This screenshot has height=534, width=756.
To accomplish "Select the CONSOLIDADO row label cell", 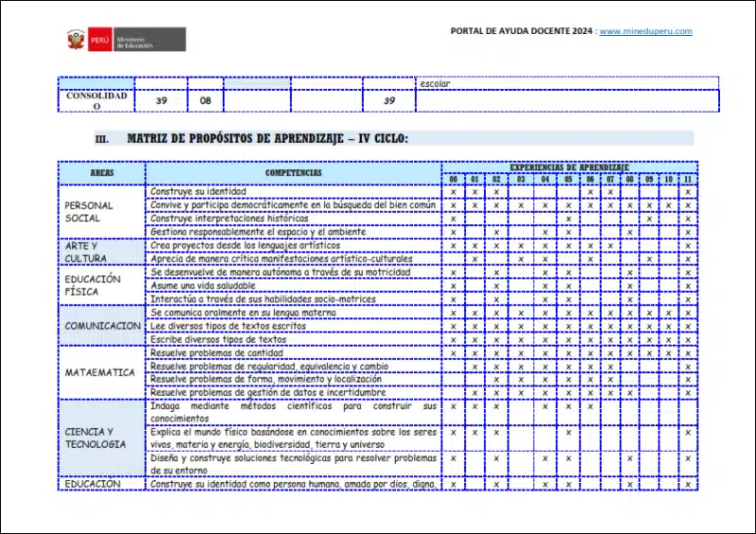I will pos(96,101).
